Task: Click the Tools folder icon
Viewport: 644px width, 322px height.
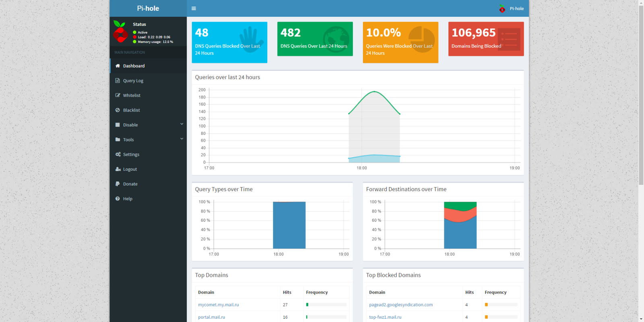Action: point(118,140)
